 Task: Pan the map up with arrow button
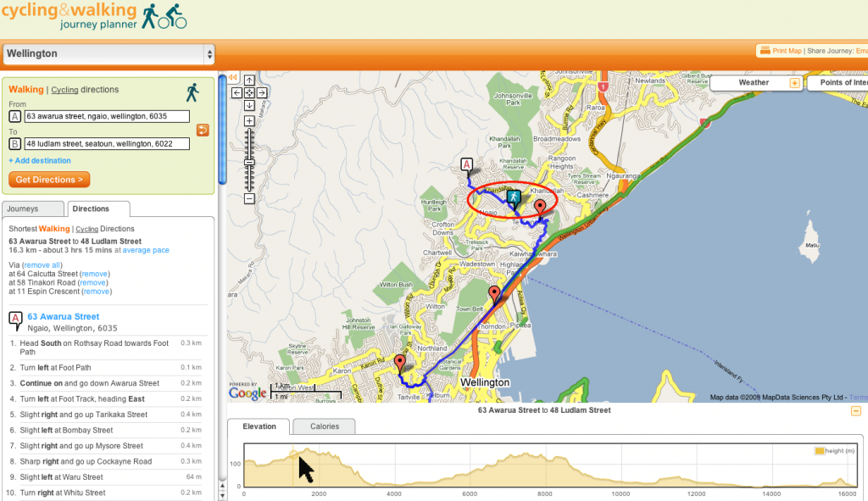click(x=249, y=81)
